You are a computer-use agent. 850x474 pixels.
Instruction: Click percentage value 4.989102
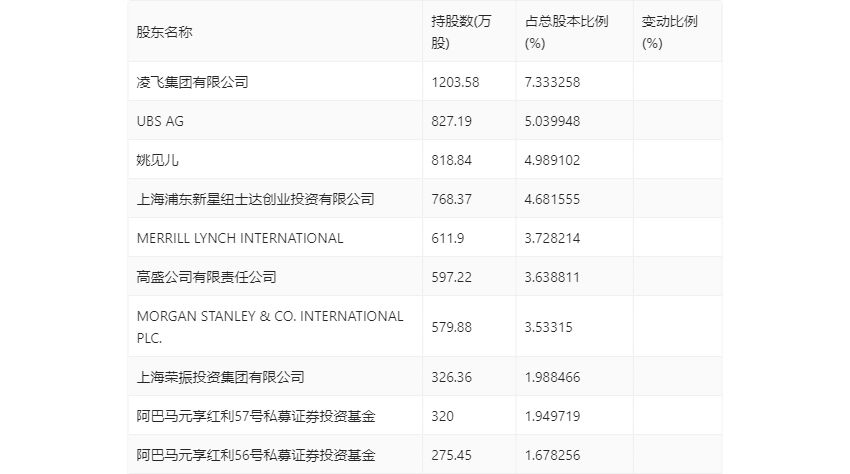(x=552, y=160)
